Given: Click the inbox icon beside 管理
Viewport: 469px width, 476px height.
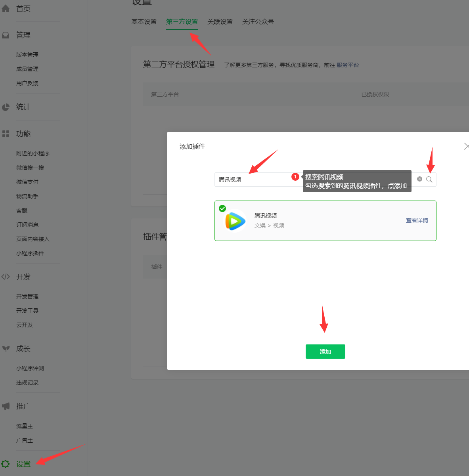Looking at the screenshot, I should pos(6,35).
